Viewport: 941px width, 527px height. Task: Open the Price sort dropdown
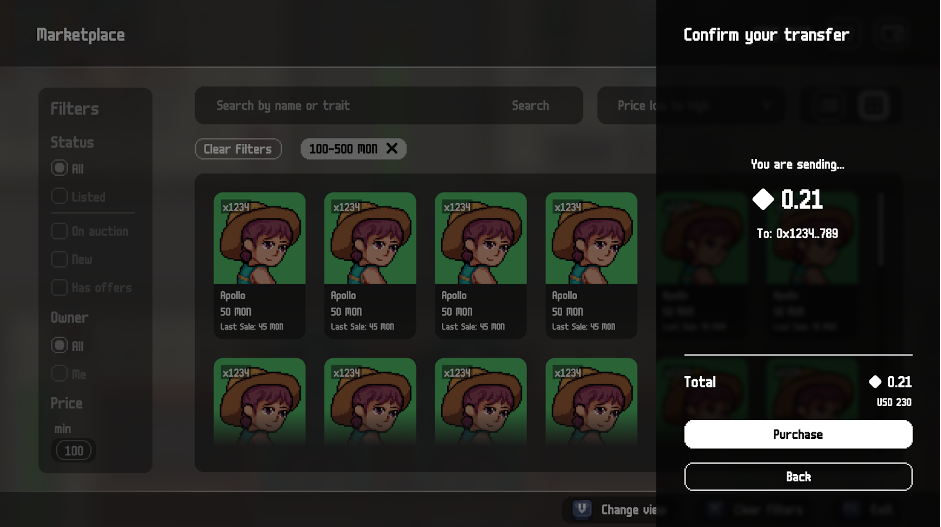(x=690, y=105)
